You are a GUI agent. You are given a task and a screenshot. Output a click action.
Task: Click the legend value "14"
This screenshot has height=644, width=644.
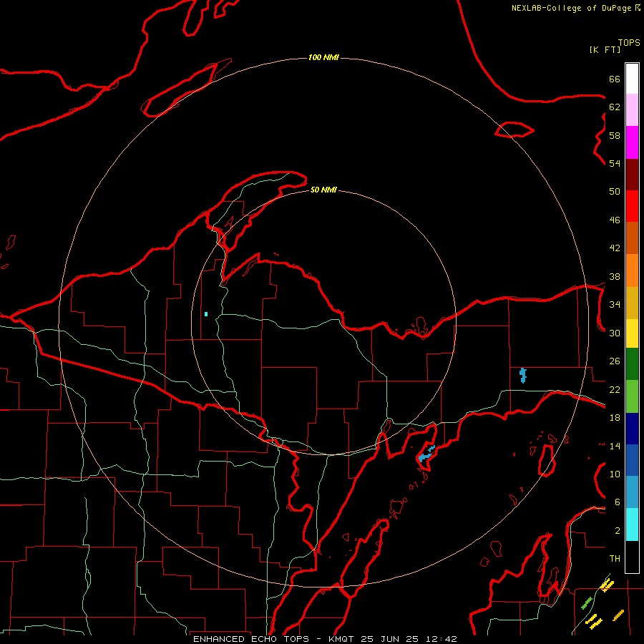click(615, 446)
